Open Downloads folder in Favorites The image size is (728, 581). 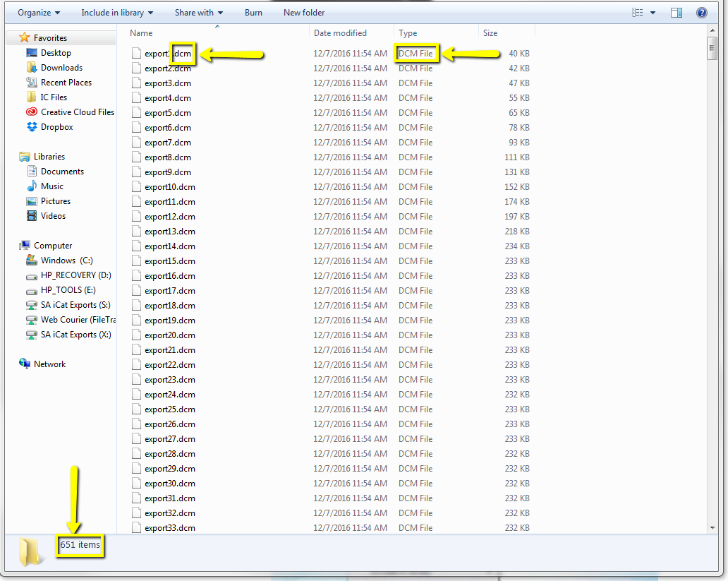(54, 67)
